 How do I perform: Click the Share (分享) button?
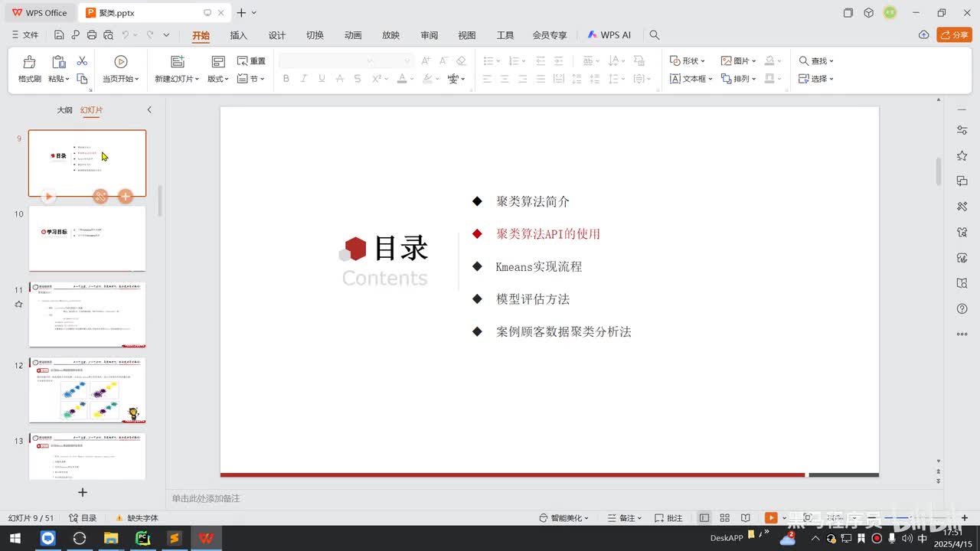coord(954,35)
